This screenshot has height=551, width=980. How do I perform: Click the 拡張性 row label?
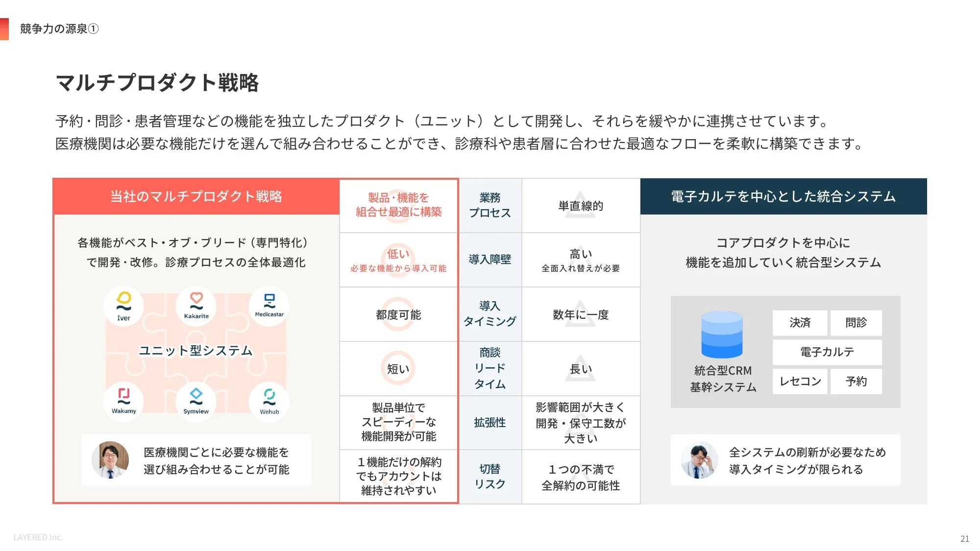coord(490,423)
